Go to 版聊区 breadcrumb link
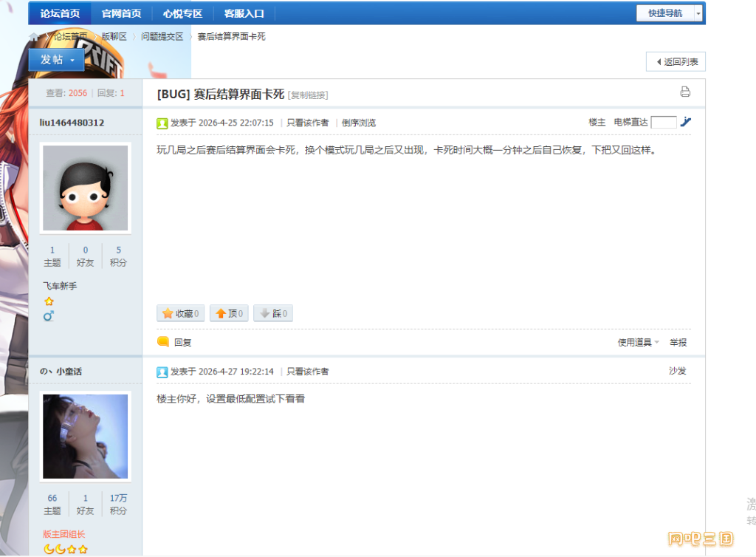This screenshot has width=756, height=557. point(114,37)
